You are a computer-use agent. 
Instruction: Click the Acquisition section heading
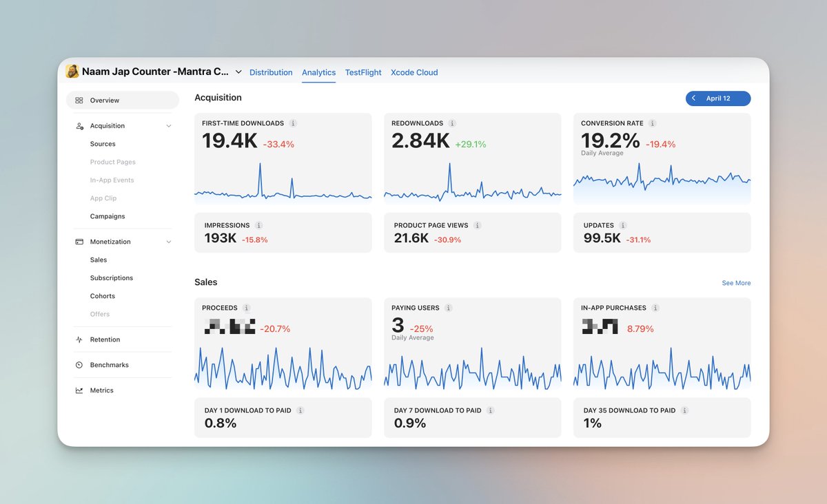[218, 98]
